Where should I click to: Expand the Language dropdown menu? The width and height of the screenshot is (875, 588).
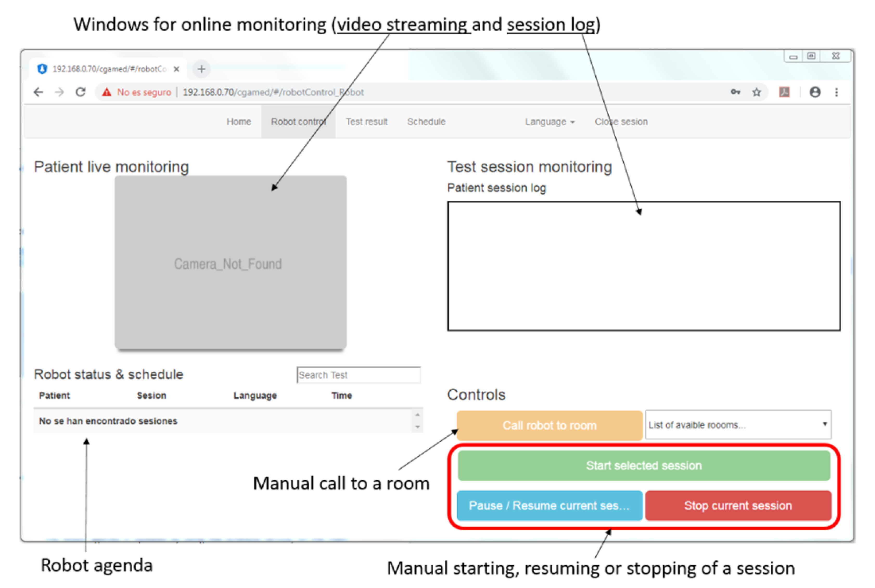549,122
